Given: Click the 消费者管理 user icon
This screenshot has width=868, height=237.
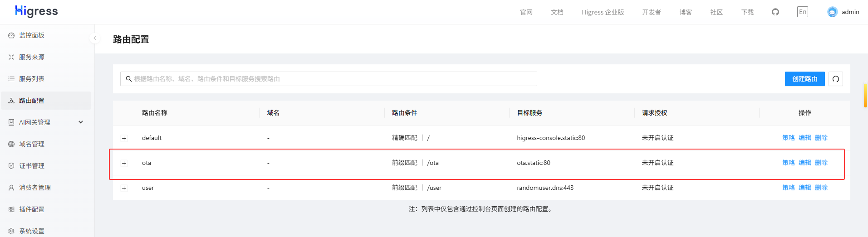Looking at the screenshot, I should click(11, 188).
